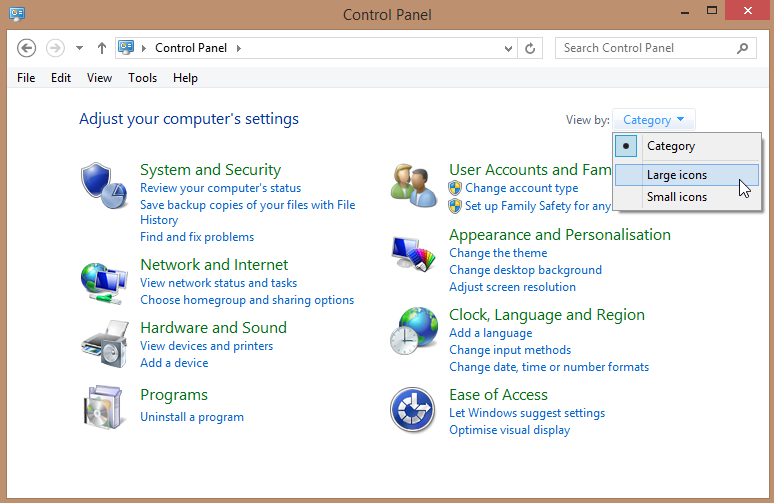Click the Clock, Language and Region globe icon

point(414,331)
